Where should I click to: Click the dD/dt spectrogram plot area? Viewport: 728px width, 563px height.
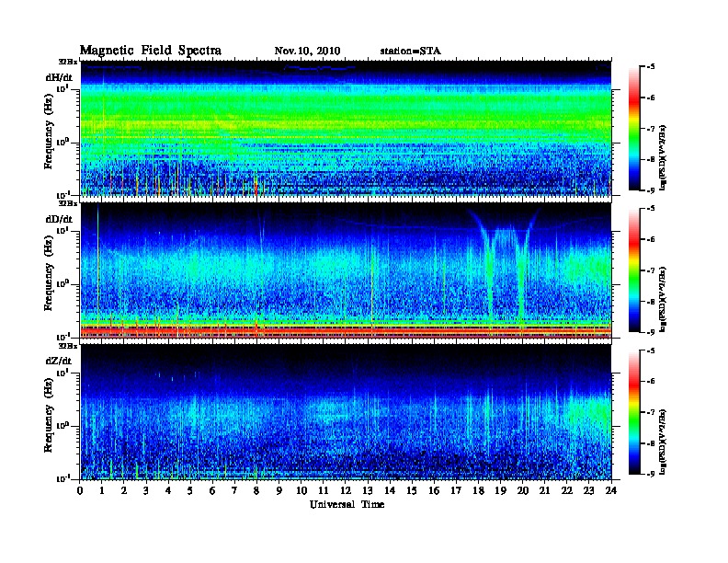click(346, 270)
